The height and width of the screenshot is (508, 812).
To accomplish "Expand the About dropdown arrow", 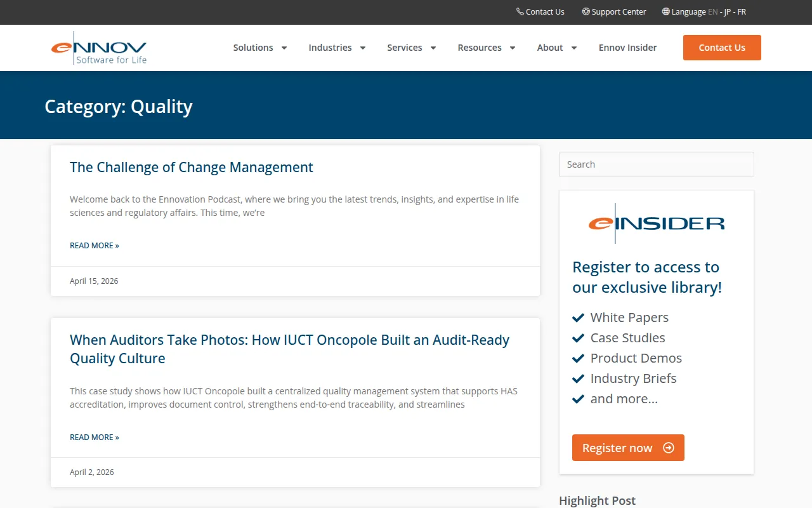I will (574, 48).
